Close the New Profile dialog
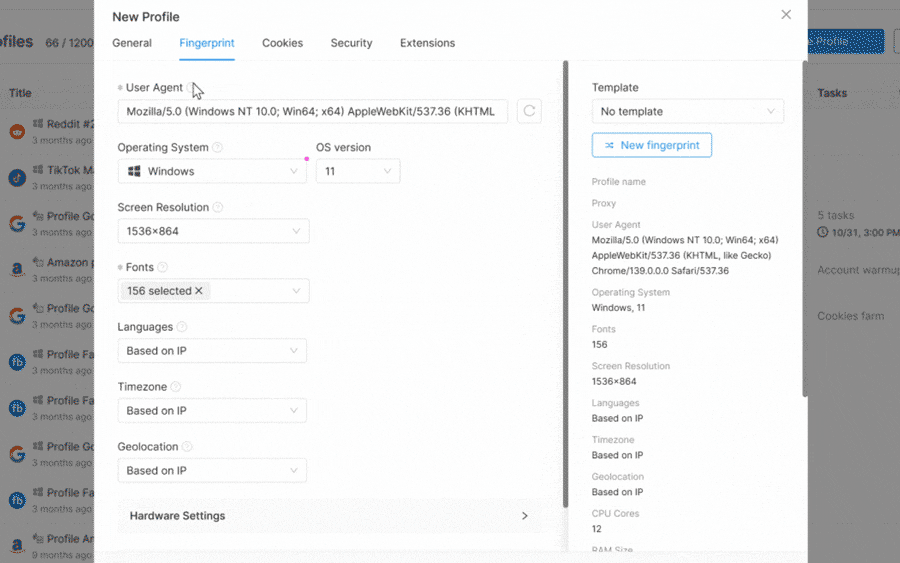900x563 pixels. 786,14
